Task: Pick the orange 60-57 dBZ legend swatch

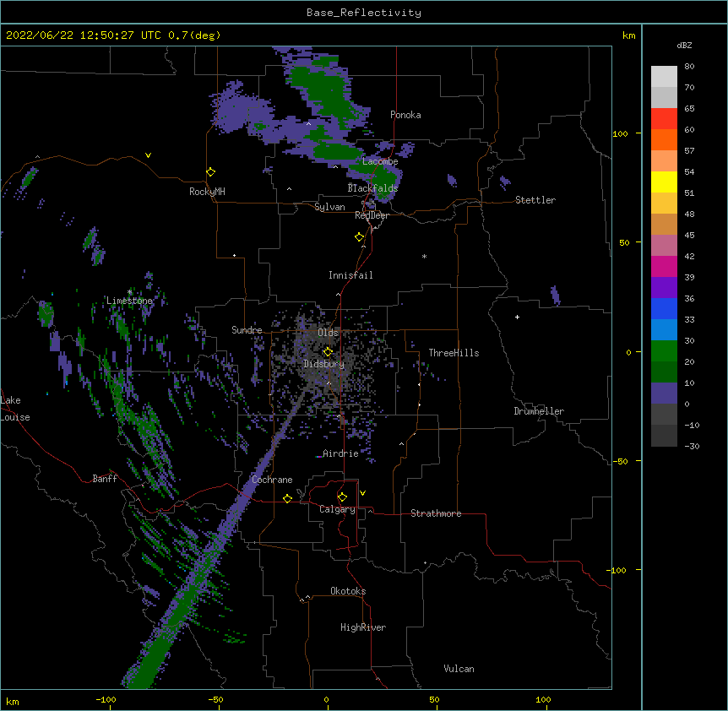Action: [x=664, y=139]
